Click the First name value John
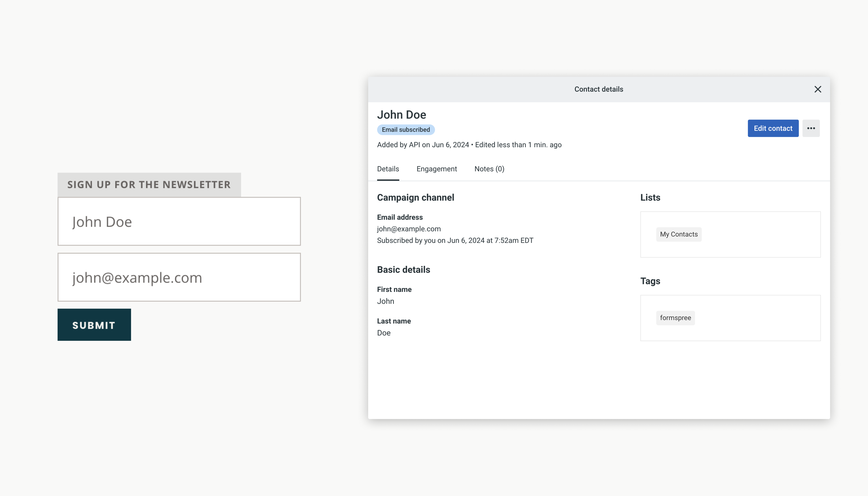 [x=385, y=302]
